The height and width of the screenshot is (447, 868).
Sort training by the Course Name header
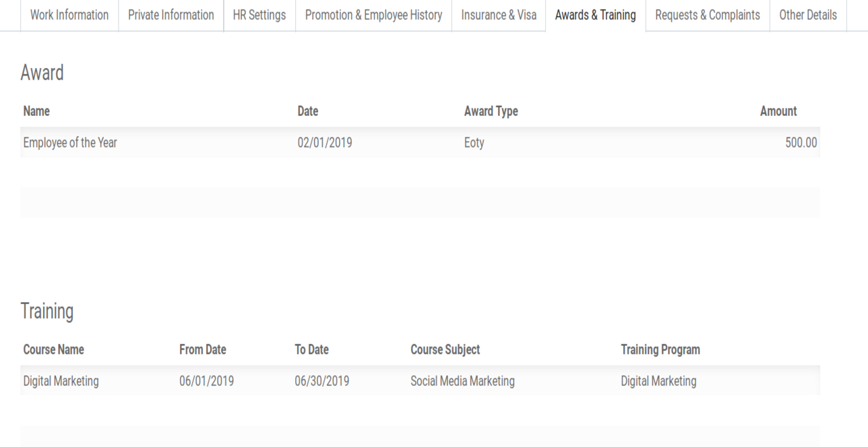53,350
